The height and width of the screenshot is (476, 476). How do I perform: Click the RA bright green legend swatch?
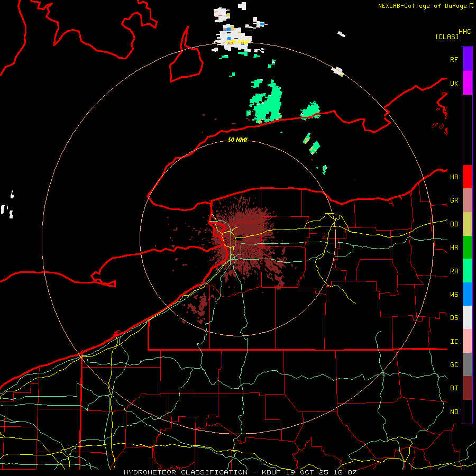coord(467,271)
